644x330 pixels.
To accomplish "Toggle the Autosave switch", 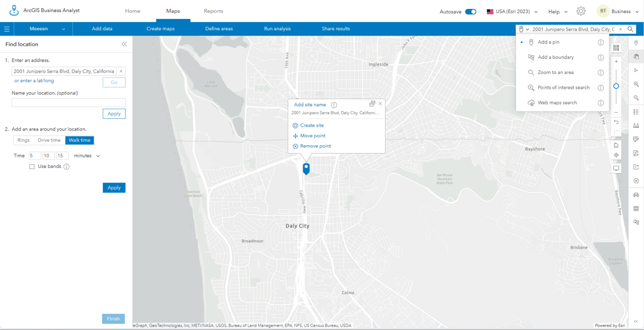I will [471, 12].
